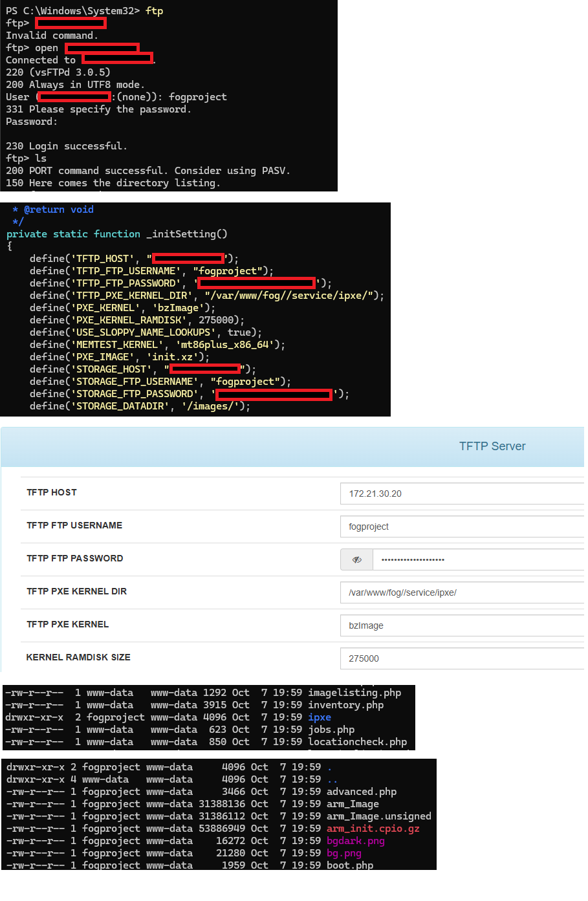The width and height of the screenshot is (588, 901).
Task: Click the TFTP PXE KERNEL field with bzImage
Action: click(x=463, y=625)
